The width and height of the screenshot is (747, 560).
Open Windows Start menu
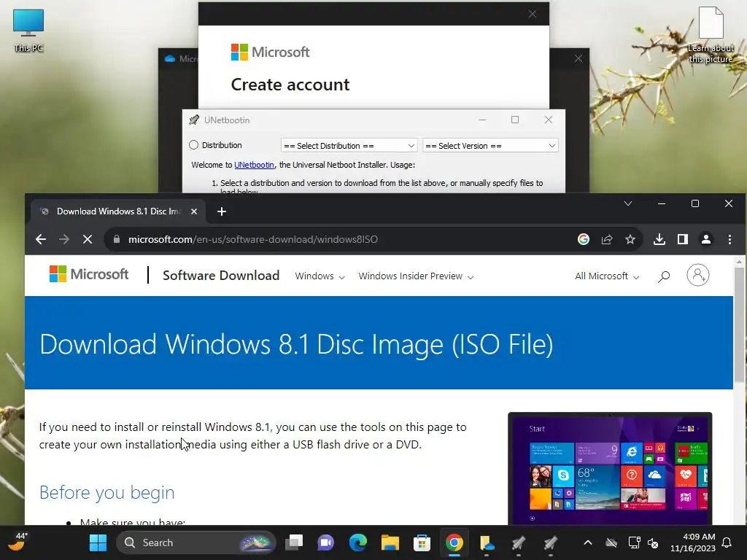click(98, 542)
